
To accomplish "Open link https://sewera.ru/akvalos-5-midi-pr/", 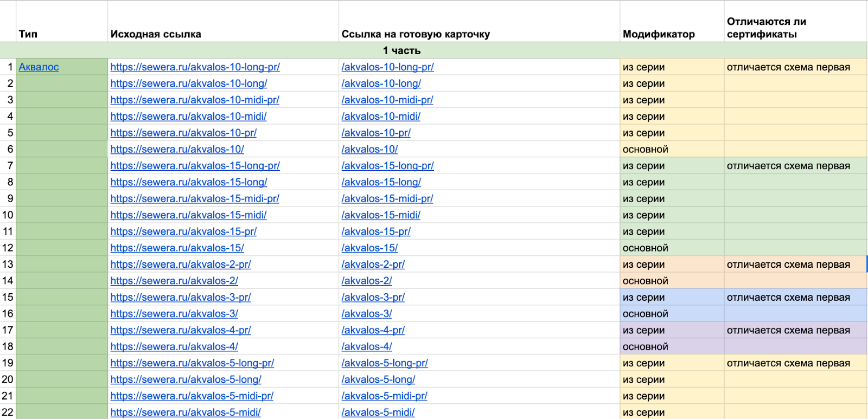I will click(192, 396).
